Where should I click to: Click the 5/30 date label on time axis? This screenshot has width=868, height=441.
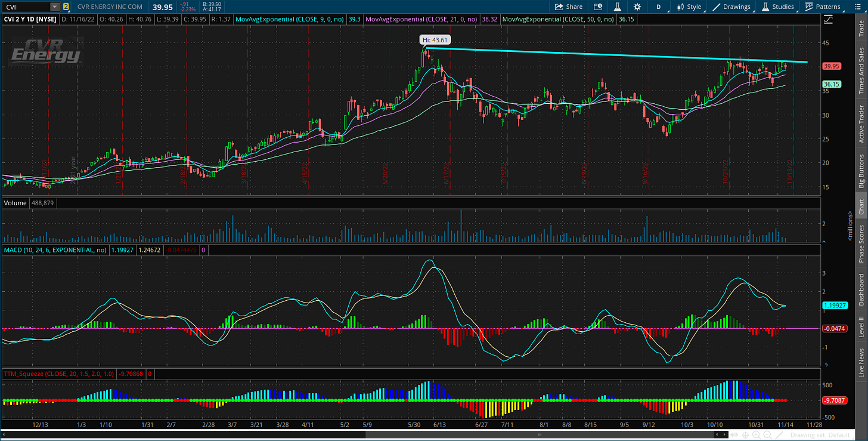(414, 425)
